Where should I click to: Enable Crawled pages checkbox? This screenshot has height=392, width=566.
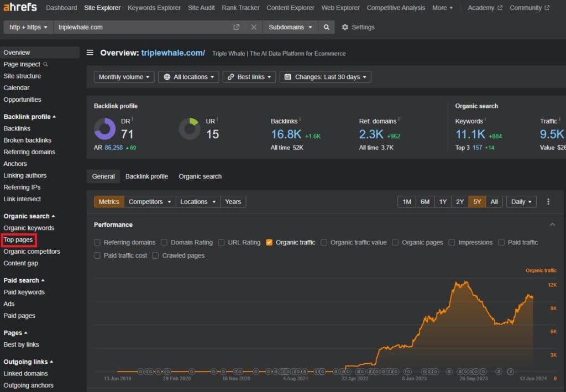pyautogui.click(x=155, y=255)
